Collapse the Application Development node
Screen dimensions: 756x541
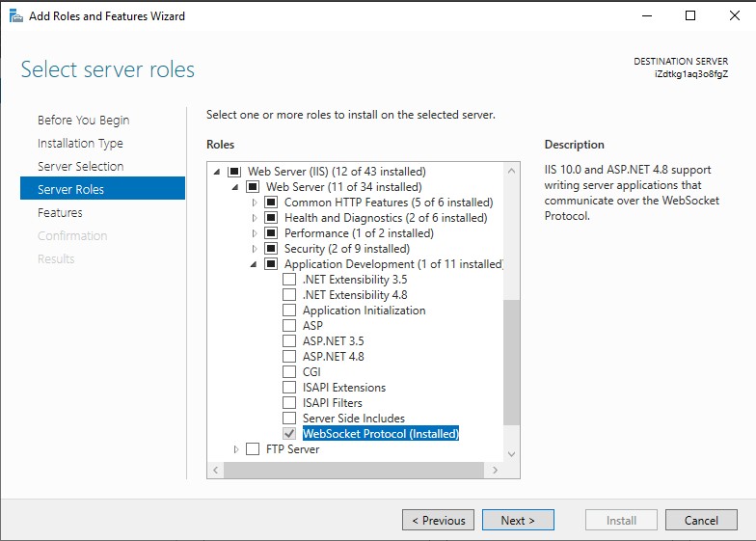point(255,264)
